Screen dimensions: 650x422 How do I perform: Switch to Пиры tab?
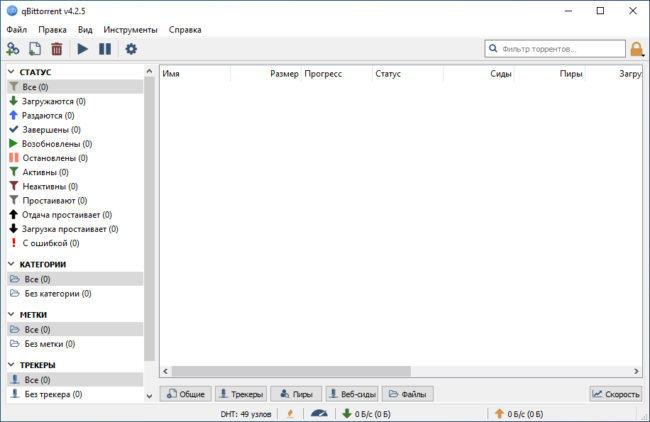point(296,394)
